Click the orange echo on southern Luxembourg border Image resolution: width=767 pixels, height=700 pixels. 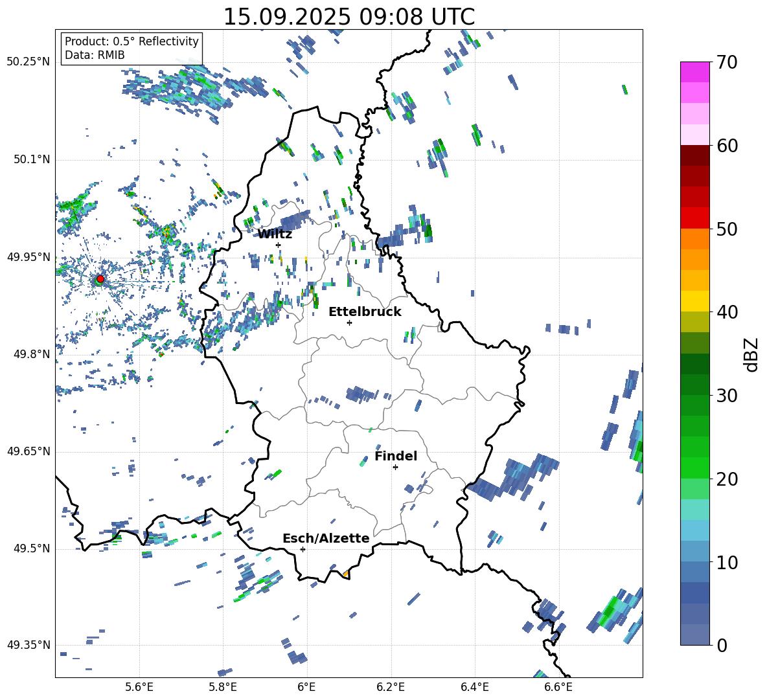click(345, 574)
